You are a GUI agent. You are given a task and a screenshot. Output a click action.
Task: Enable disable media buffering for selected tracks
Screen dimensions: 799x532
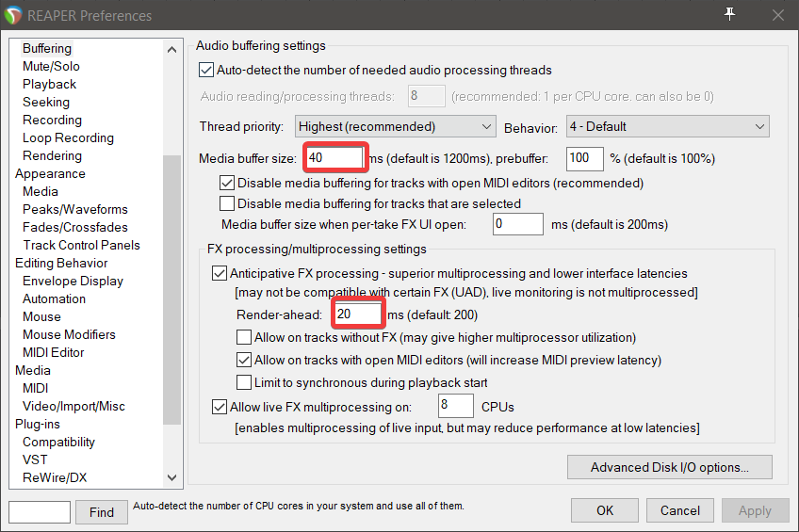tap(227, 203)
